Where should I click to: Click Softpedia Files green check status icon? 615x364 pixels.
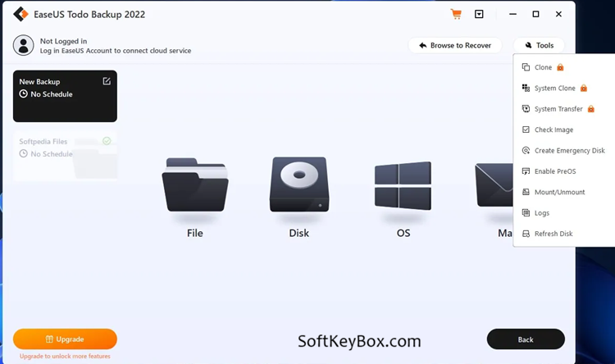tap(107, 141)
